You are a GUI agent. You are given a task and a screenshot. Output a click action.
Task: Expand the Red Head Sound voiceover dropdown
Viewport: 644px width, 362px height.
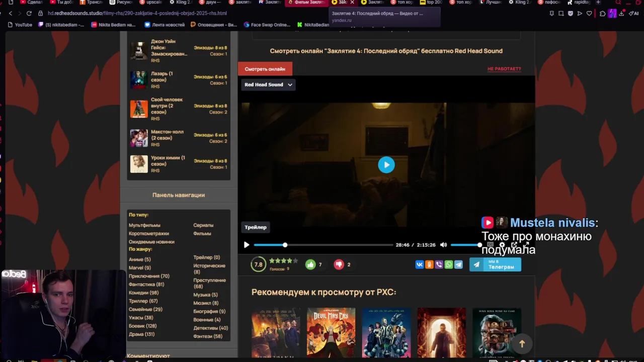click(268, 84)
